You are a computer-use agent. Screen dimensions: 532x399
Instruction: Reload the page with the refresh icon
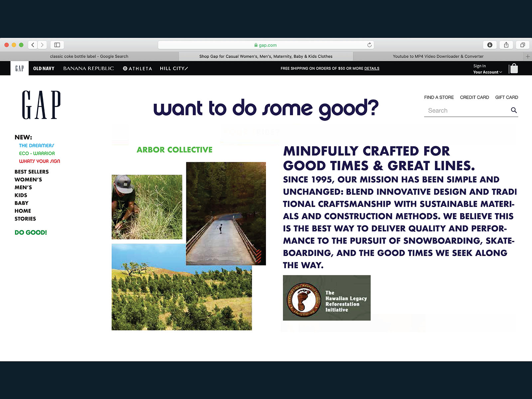369,45
